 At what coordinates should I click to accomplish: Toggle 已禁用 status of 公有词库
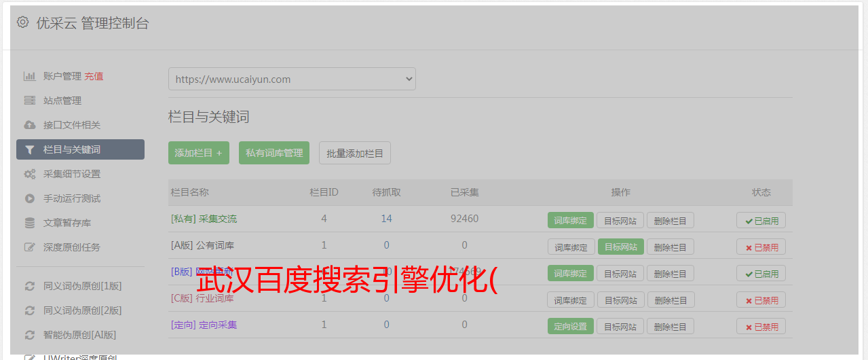761,247
